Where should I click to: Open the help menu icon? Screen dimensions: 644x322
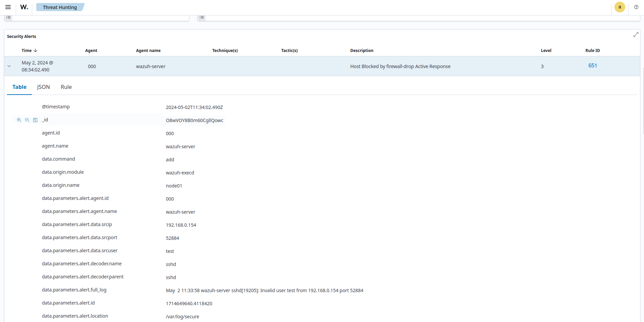pos(636,7)
